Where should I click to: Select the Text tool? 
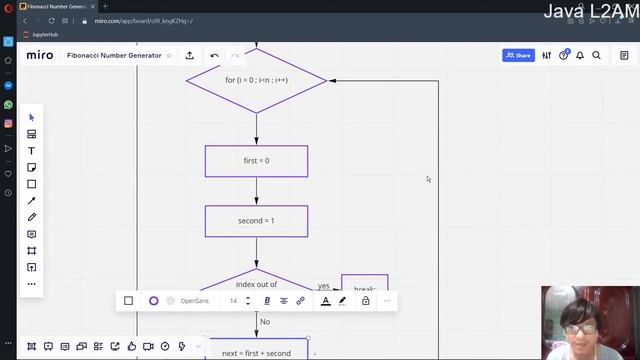tap(31, 151)
